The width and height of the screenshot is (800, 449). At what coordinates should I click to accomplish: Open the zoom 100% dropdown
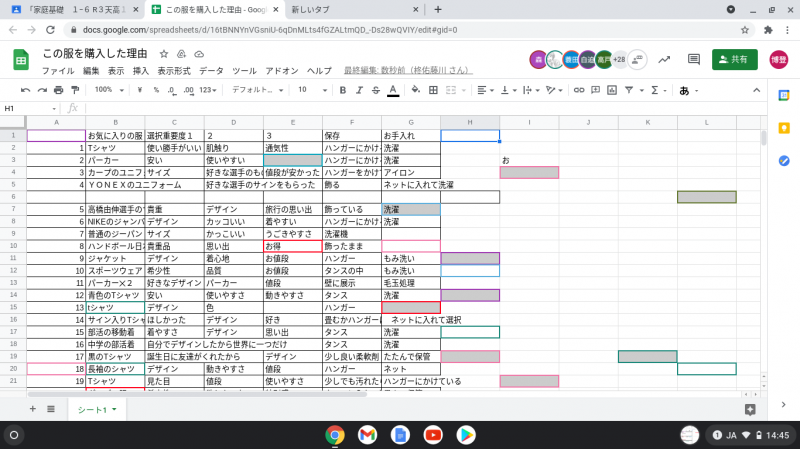pos(108,90)
